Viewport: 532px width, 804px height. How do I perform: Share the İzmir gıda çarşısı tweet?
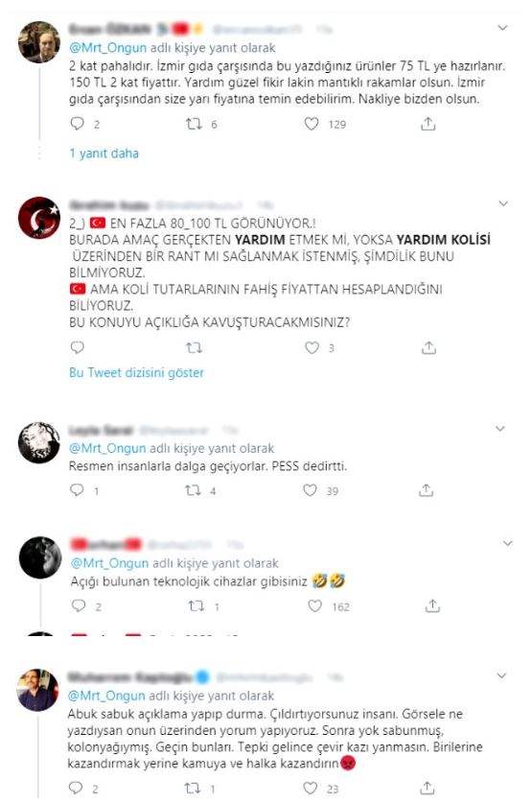428,123
